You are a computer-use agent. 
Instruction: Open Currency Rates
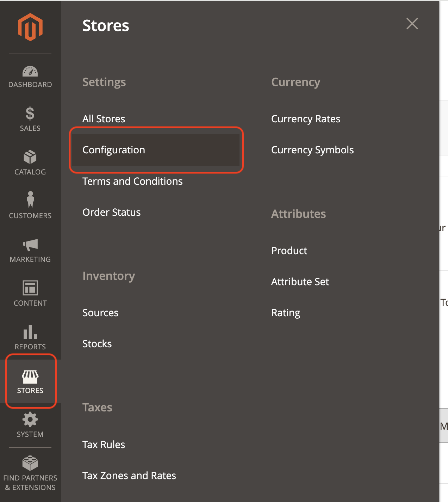[305, 119]
